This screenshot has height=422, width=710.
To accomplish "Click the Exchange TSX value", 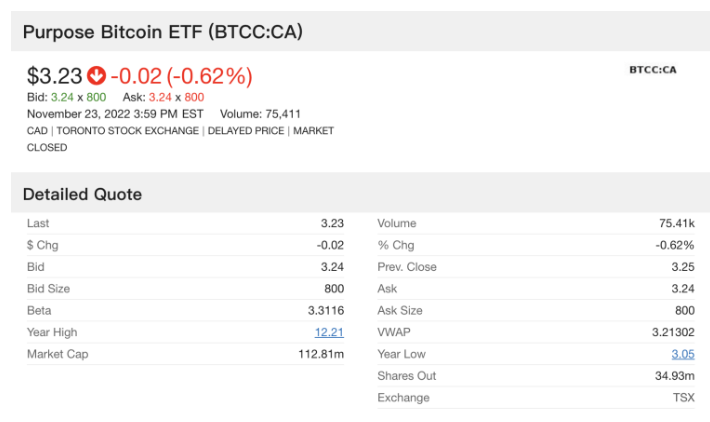I will [x=684, y=398].
